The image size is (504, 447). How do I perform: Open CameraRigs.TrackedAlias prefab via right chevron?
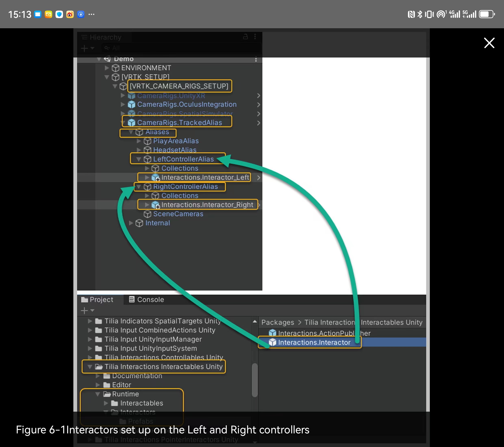tap(259, 123)
